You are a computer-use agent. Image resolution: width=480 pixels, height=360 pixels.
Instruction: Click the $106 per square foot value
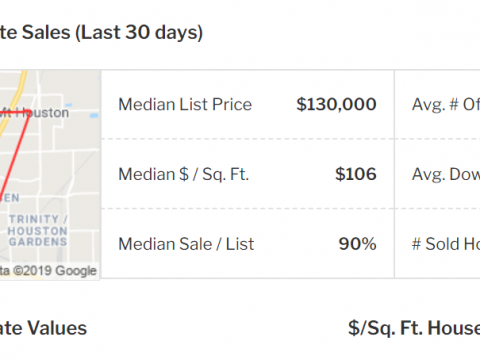[x=356, y=174]
